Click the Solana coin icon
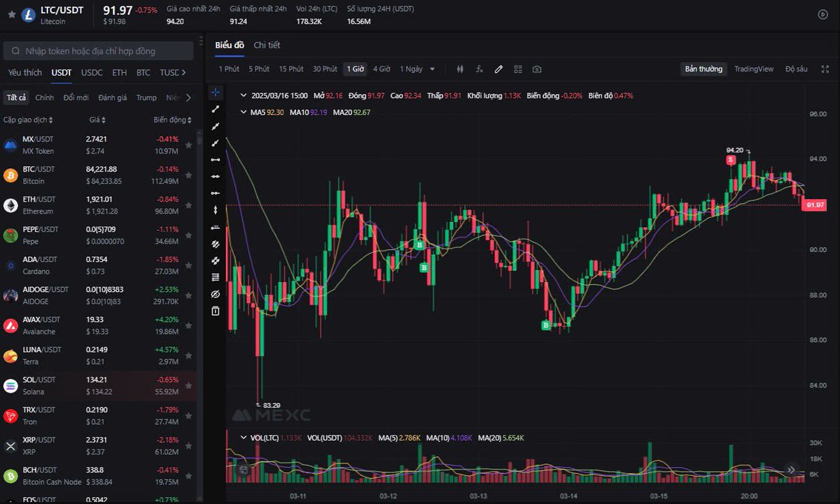 10,386
